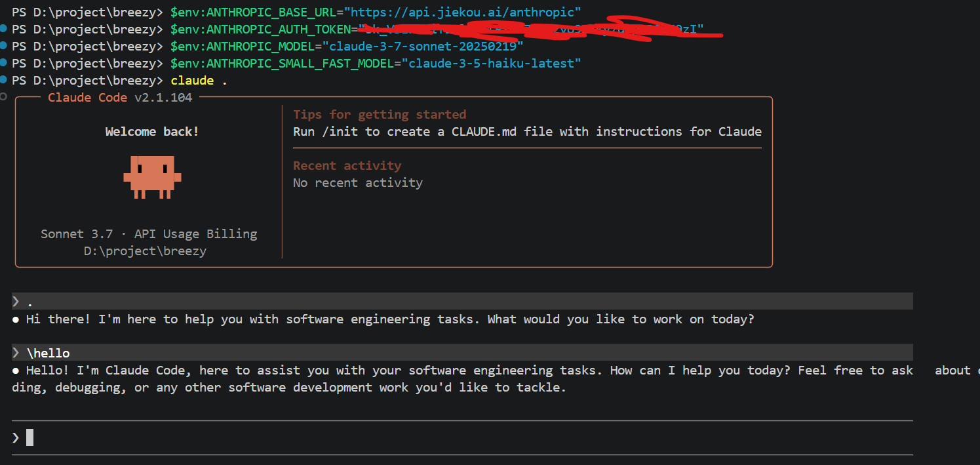
Task: Click the version text 'v2.1.104'
Action: 163,97
